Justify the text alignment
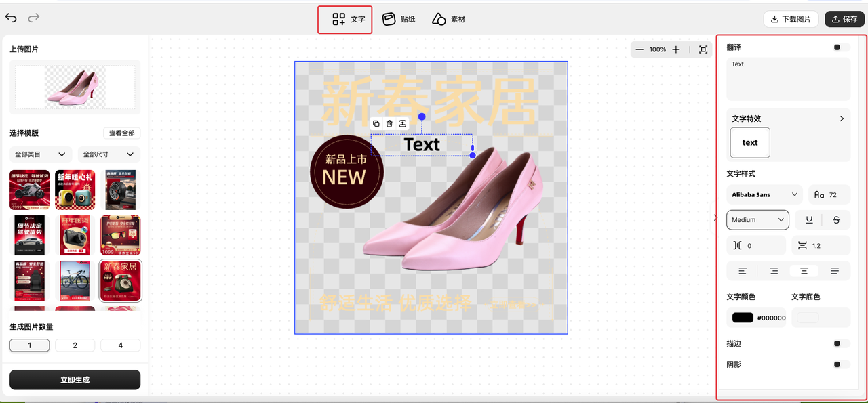Screen dimensions: 868x403 835,271
